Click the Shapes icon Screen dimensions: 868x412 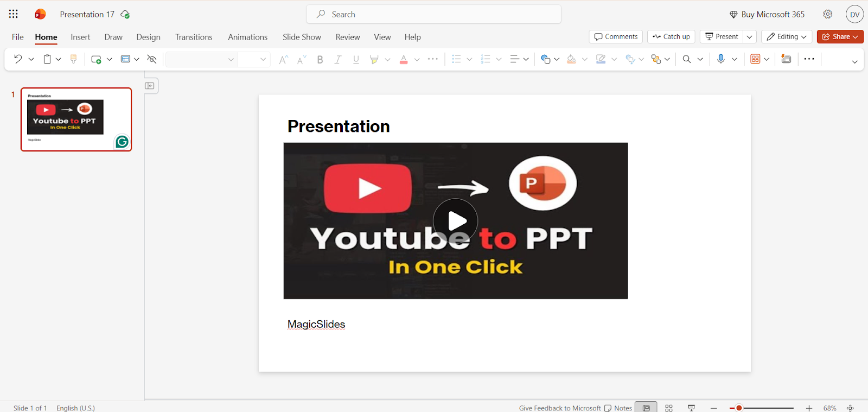[x=546, y=59]
